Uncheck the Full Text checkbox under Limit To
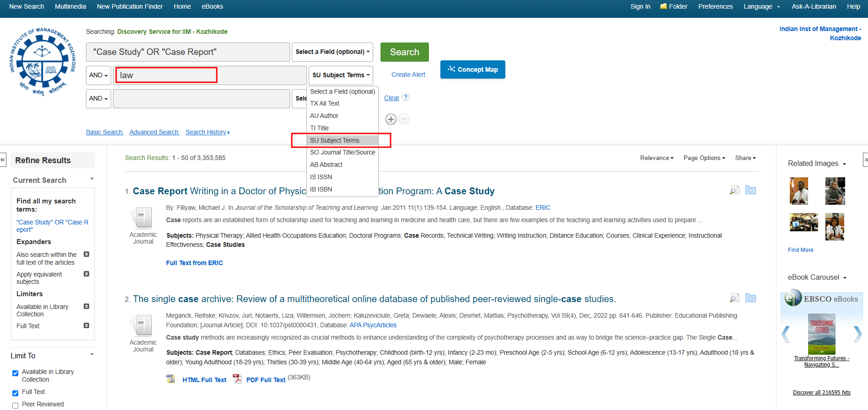Viewport: 868px width, 410px height. [16, 393]
